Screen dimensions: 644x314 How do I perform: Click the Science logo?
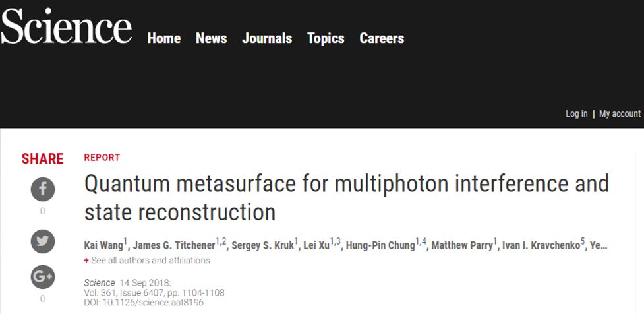coord(66,28)
